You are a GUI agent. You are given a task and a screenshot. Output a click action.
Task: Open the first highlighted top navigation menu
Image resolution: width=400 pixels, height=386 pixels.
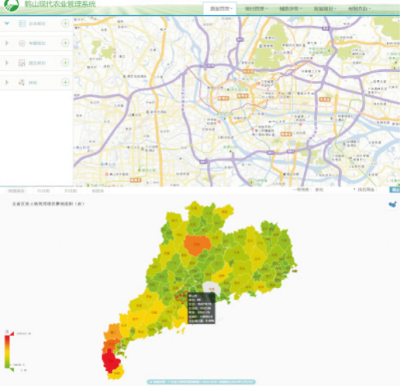(220, 9)
